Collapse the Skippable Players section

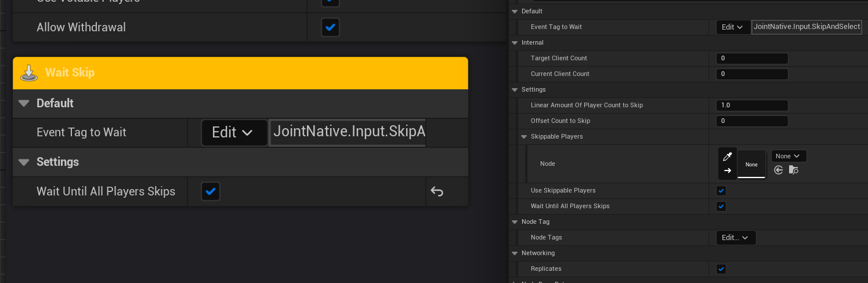(525, 137)
